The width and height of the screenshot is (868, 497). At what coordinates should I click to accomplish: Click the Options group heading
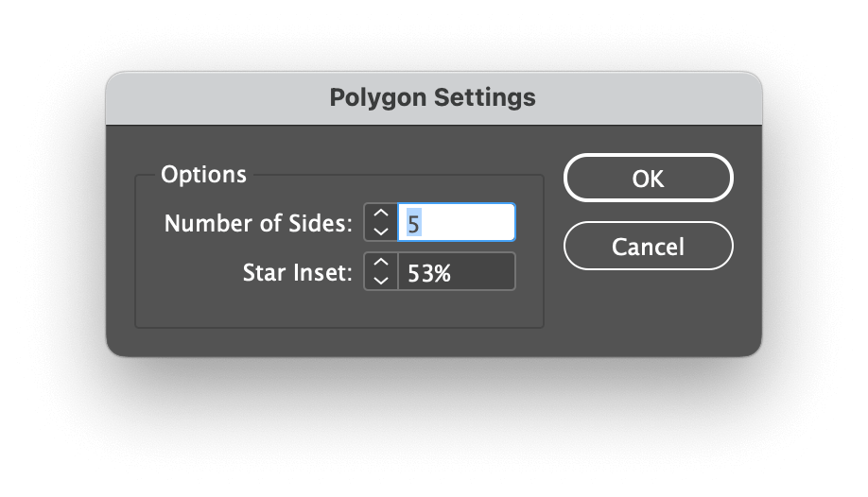[x=203, y=175]
